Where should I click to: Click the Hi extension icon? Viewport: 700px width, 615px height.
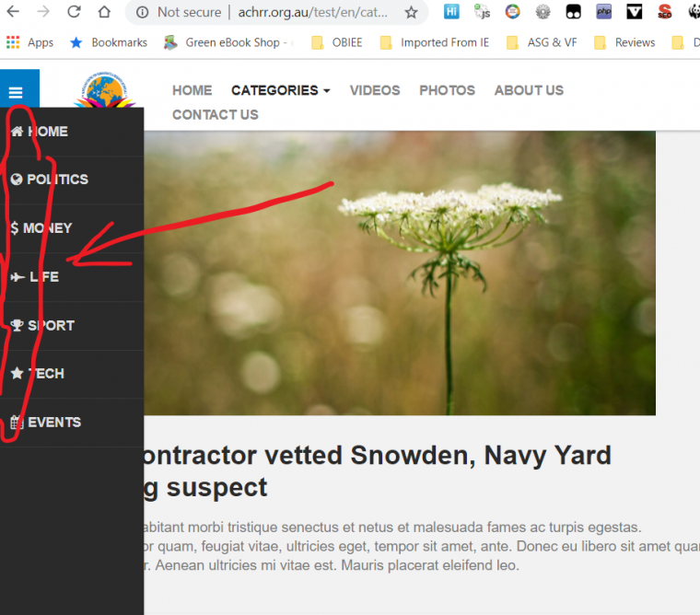click(451, 12)
